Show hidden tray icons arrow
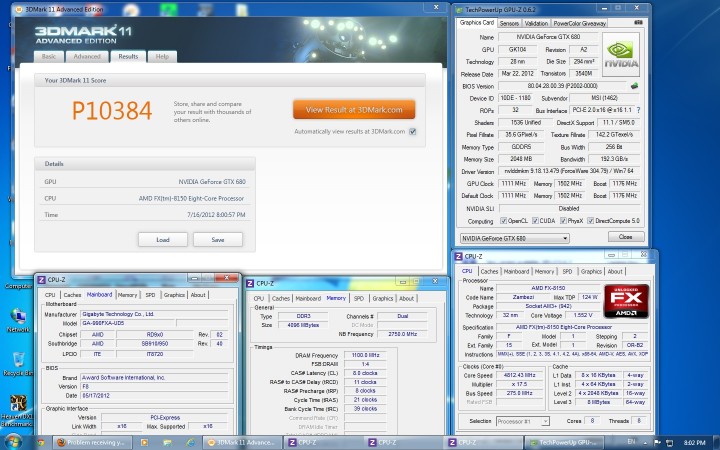Viewport: 720px width, 450px height. (645, 443)
